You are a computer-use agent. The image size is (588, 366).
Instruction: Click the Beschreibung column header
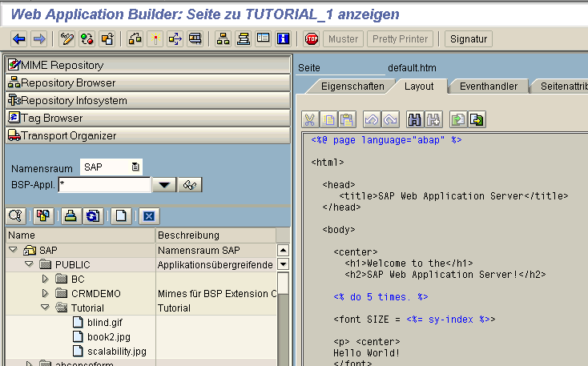click(215, 235)
